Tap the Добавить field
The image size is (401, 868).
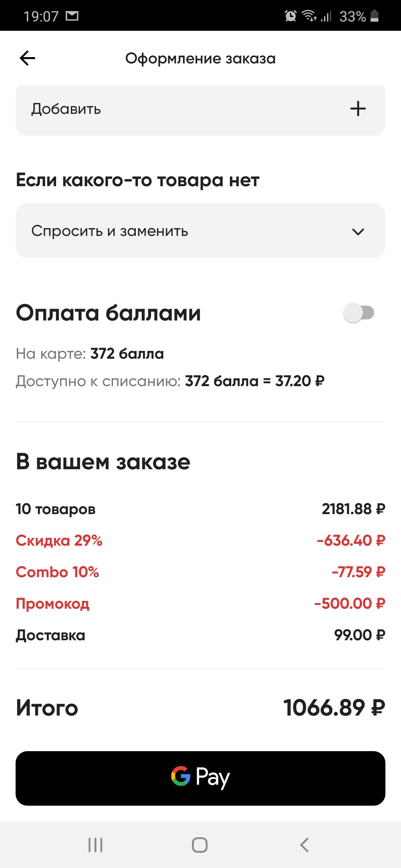(x=200, y=110)
